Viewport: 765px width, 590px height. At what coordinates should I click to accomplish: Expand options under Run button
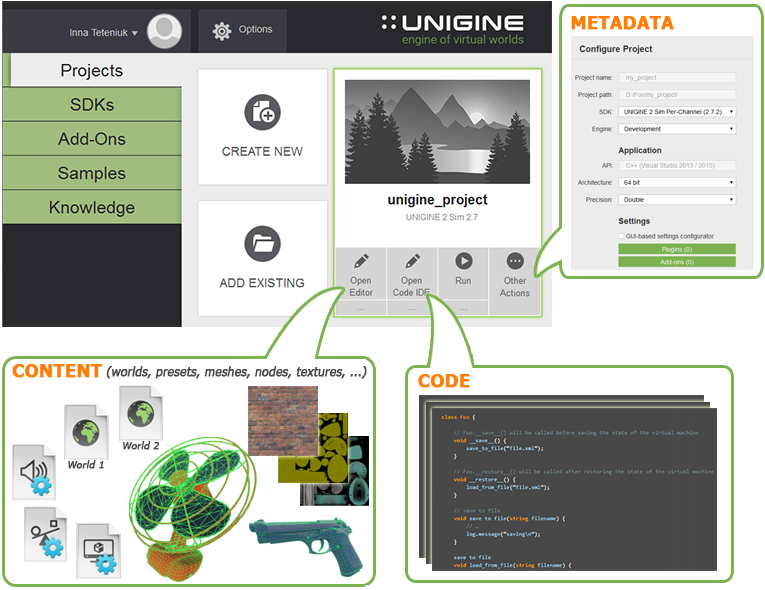[463, 308]
